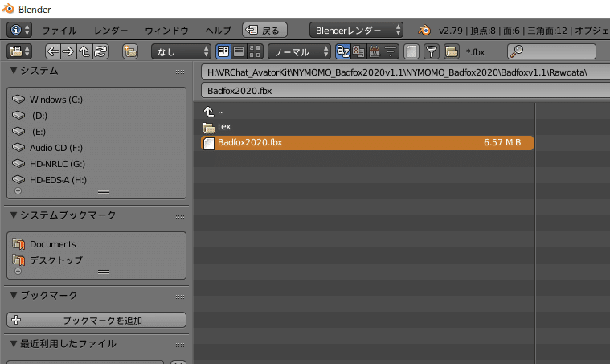
Task: Click the filter search field
Action: coord(551,51)
